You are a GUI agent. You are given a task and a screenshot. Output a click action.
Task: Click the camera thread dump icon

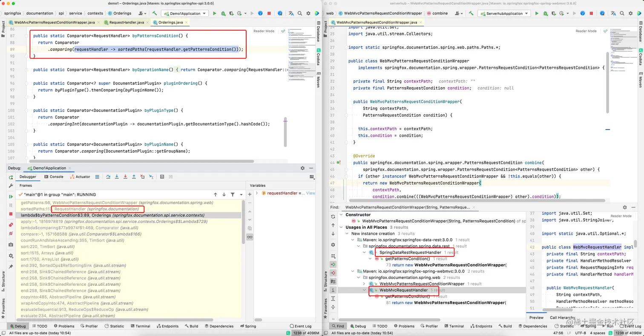pyautogui.click(x=11, y=245)
